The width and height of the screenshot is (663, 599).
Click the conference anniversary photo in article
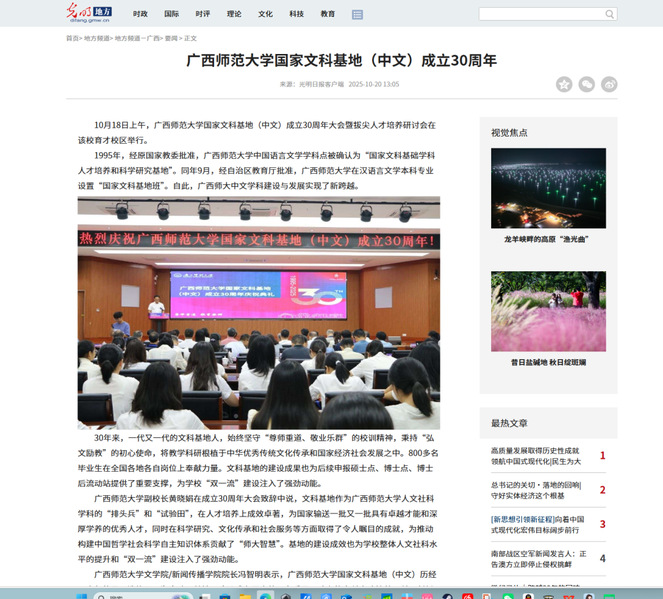(x=259, y=313)
